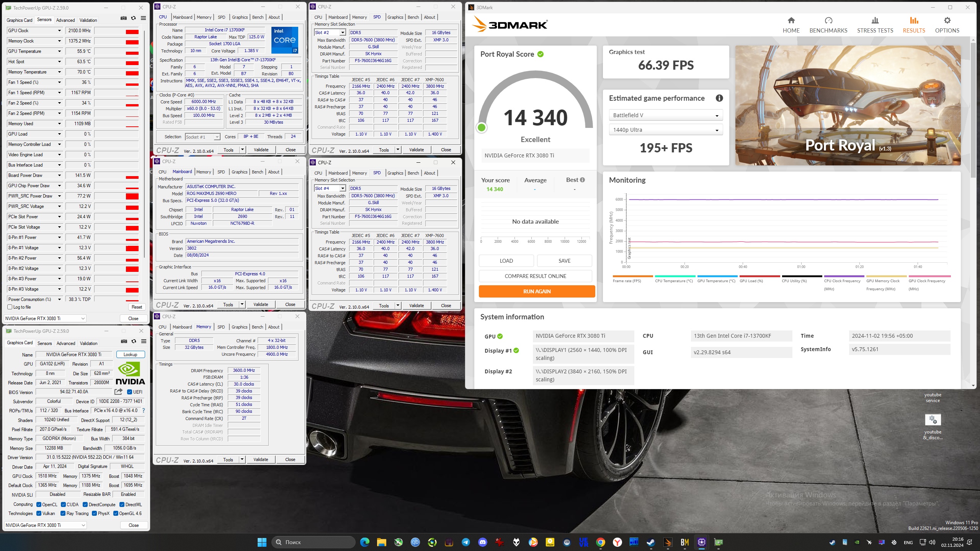Open the GPU-Z Sensors hamburger menu
The image size is (980, 551).
pyautogui.click(x=143, y=18)
